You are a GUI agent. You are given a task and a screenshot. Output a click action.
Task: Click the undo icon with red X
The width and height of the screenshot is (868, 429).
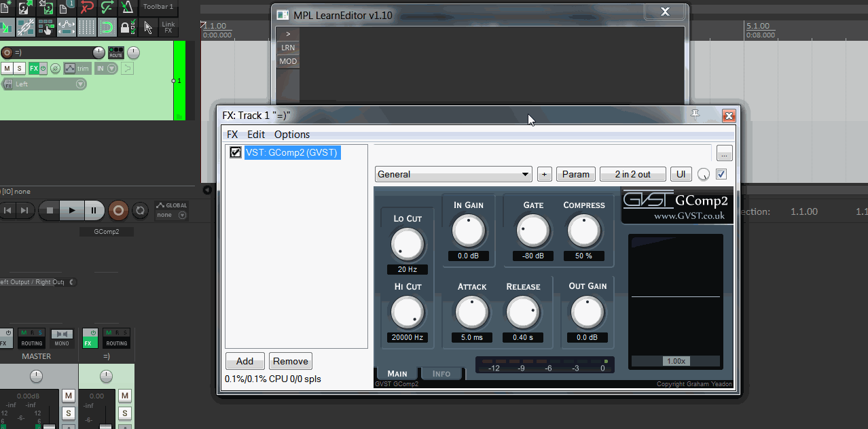coord(86,8)
